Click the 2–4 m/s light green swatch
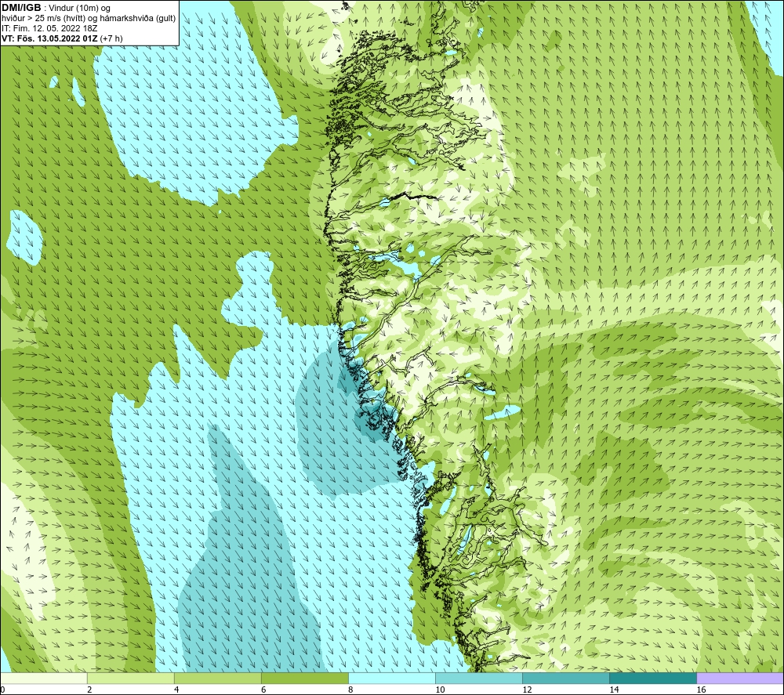The height and width of the screenshot is (695, 784). click(x=131, y=678)
